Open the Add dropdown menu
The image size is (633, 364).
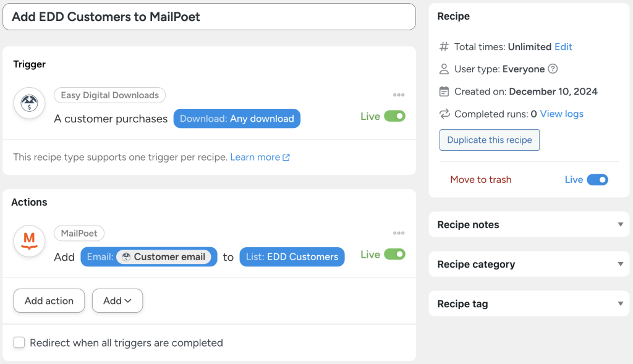tap(117, 300)
